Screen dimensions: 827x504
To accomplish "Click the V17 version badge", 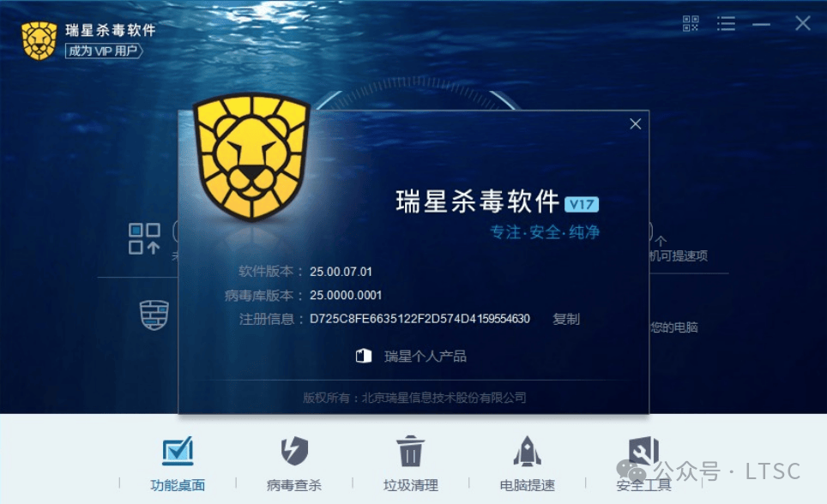I will click(x=582, y=204).
